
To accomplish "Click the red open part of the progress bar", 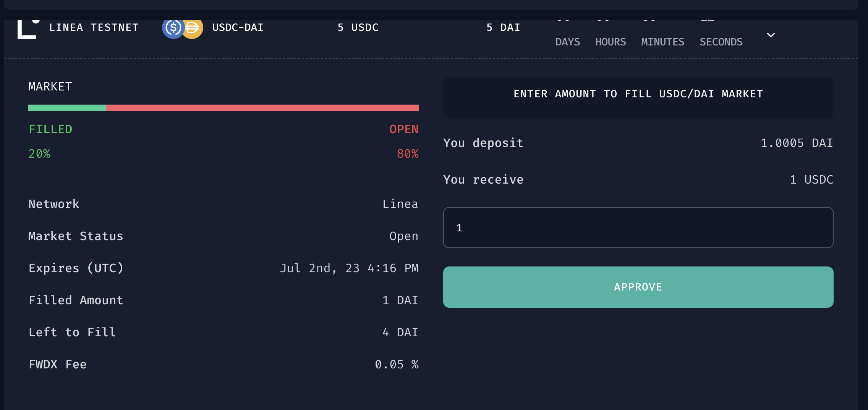I will tap(262, 108).
